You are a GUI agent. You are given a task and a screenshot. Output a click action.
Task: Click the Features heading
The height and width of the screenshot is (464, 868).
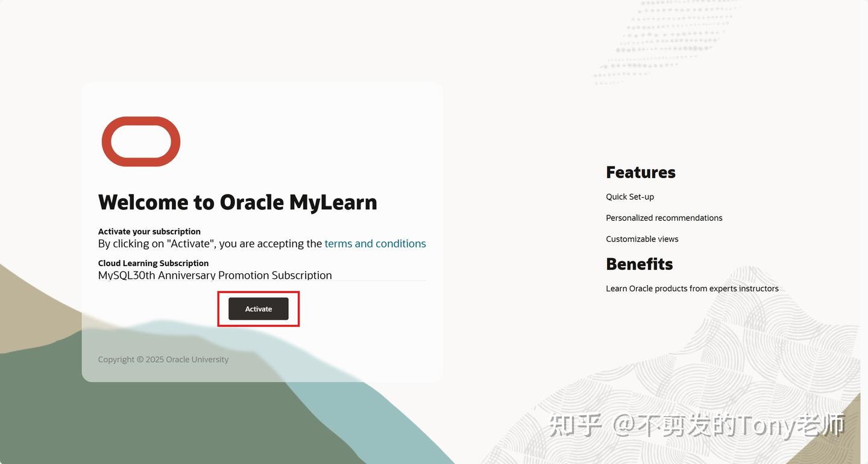(641, 173)
